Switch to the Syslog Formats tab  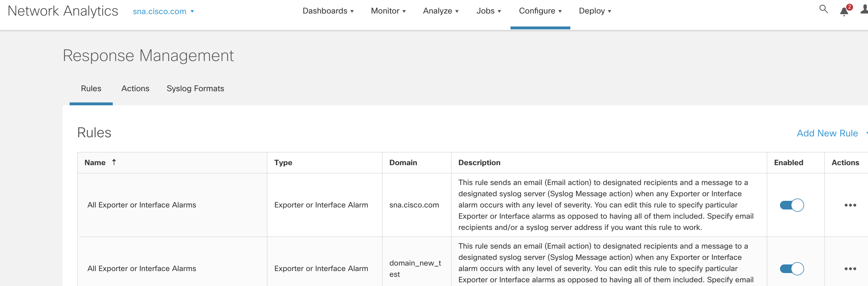(x=195, y=88)
